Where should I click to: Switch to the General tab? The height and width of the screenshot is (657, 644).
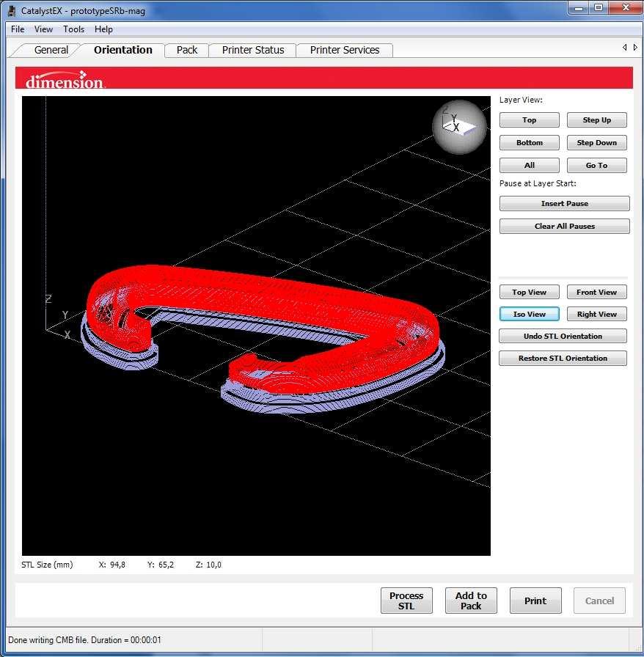[51, 50]
